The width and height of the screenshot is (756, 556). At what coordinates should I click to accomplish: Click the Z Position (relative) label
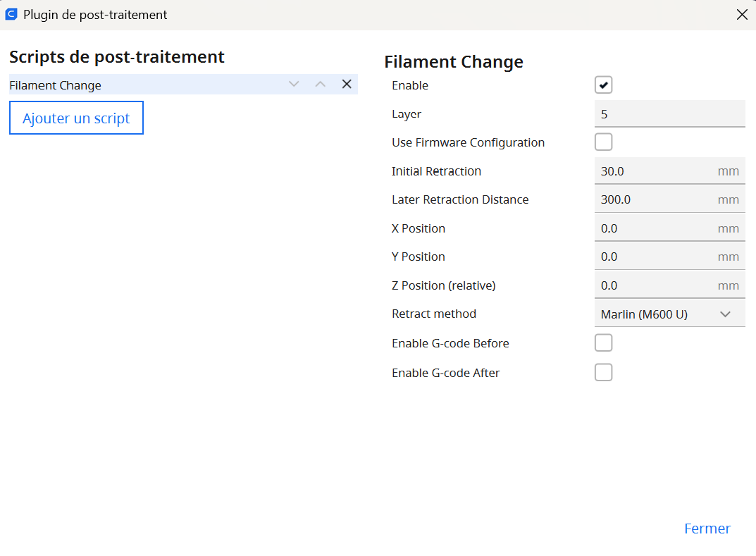tap(444, 285)
